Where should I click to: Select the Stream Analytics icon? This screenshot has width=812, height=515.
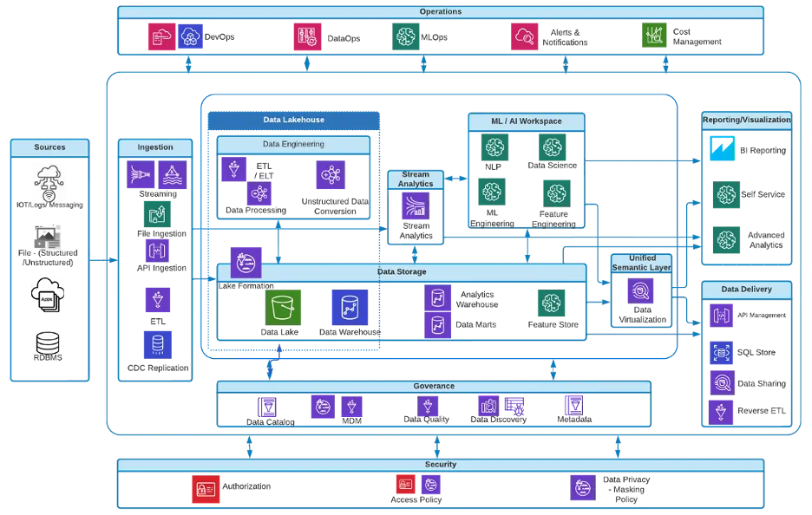pyautogui.click(x=416, y=206)
